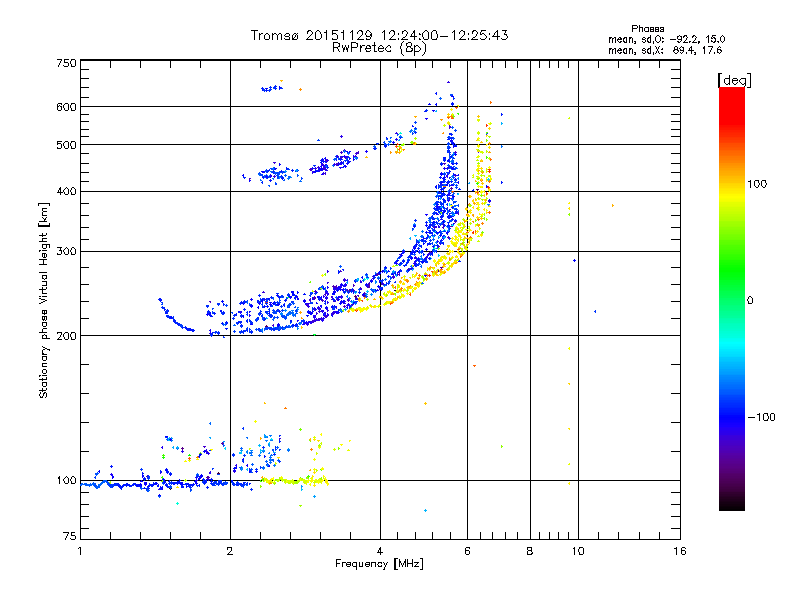Click the '[deg]' colorbar unit label

734,80
